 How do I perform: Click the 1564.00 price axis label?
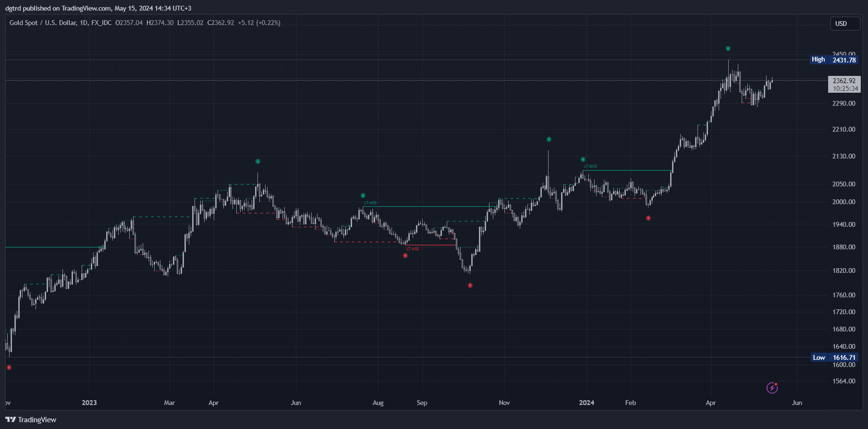pyautogui.click(x=844, y=381)
